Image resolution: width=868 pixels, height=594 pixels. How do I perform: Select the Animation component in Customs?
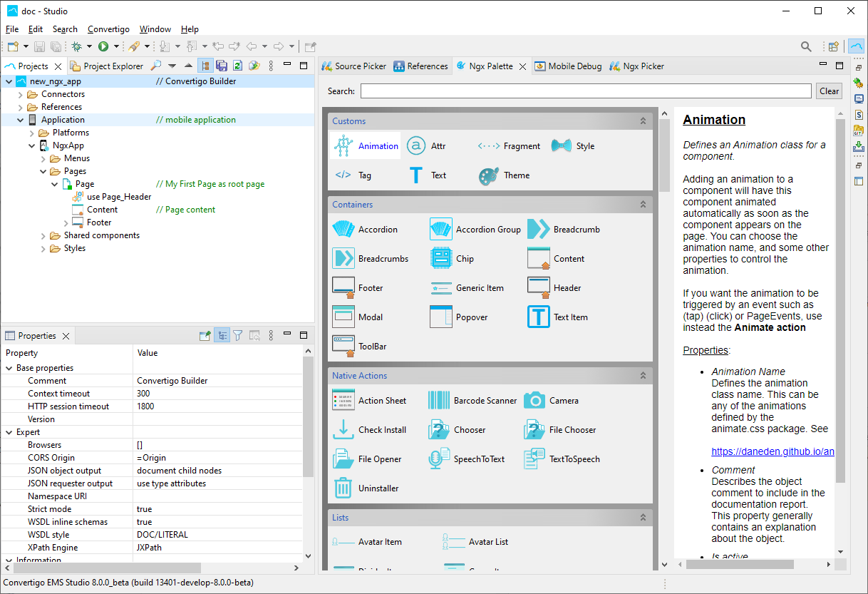[366, 146]
